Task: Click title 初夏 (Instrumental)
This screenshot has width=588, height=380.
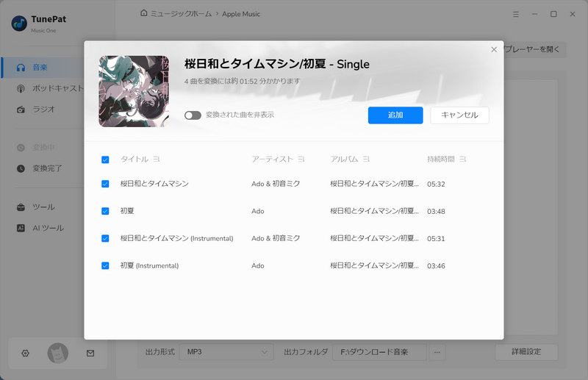Action: (149, 265)
